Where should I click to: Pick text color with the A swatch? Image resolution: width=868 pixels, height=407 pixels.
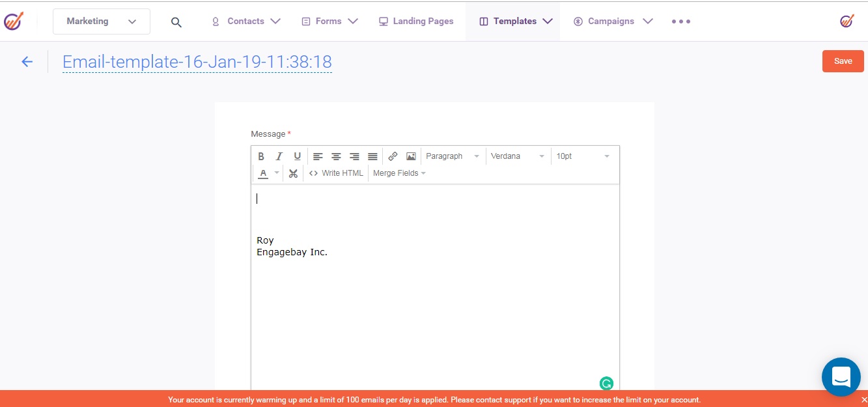coord(263,173)
